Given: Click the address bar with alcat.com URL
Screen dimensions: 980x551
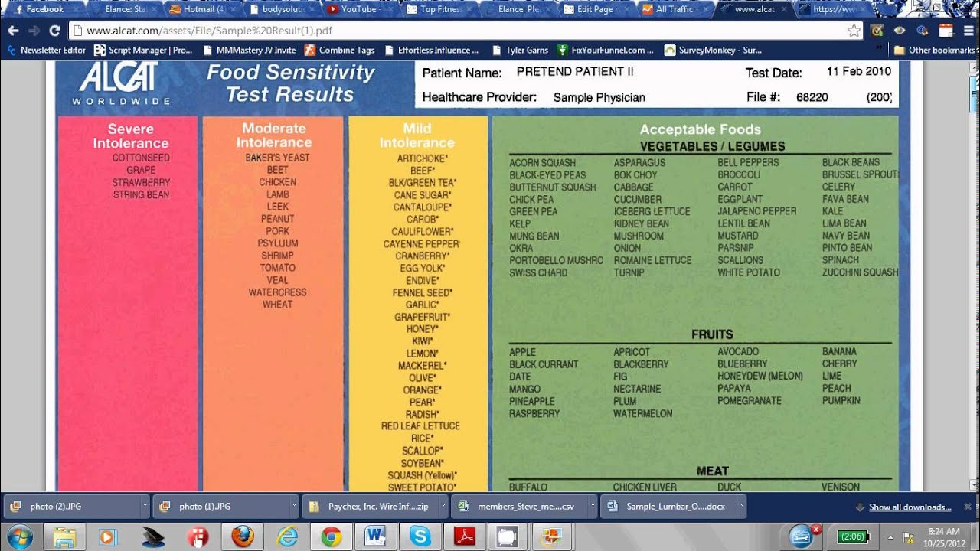Looking at the screenshot, I should (x=459, y=31).
